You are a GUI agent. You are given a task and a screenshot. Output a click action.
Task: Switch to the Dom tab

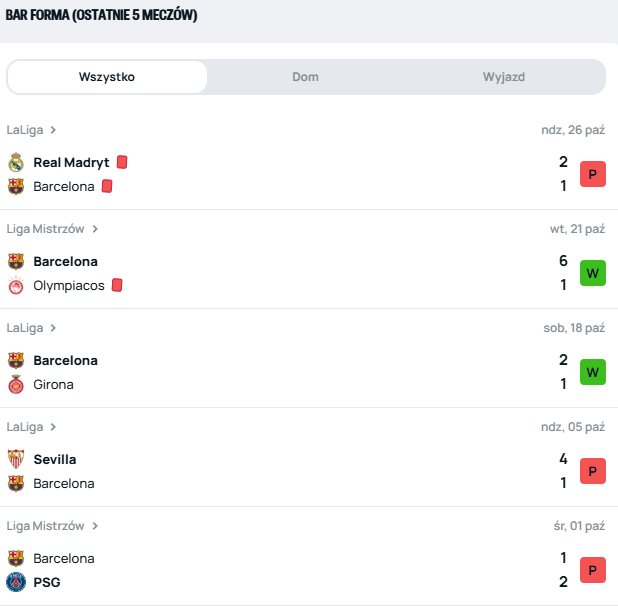306,77
